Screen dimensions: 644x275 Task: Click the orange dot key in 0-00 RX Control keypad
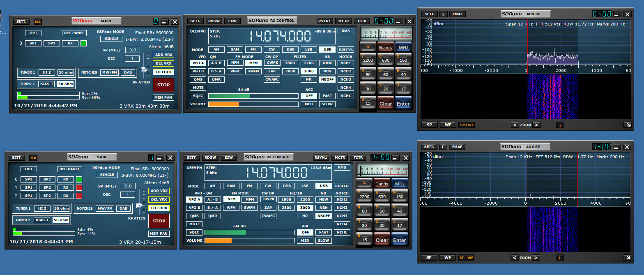pyautogui.click(x=368, y=47)
